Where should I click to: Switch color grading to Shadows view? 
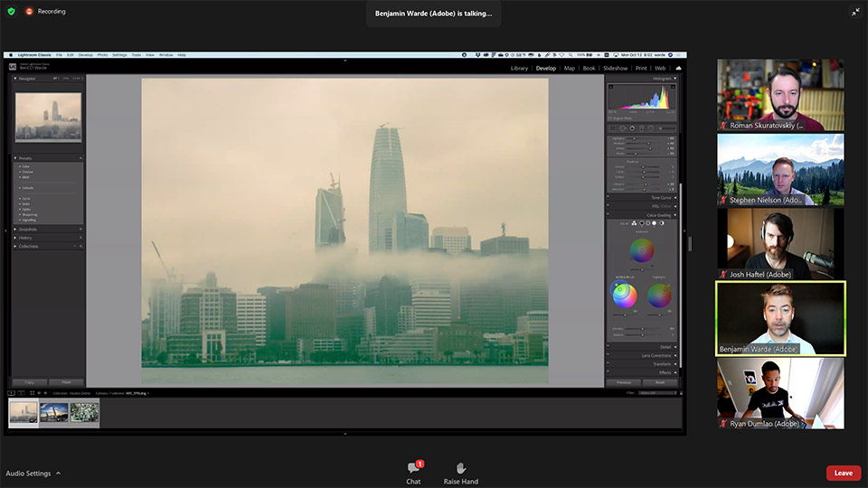tap(642, 223)
